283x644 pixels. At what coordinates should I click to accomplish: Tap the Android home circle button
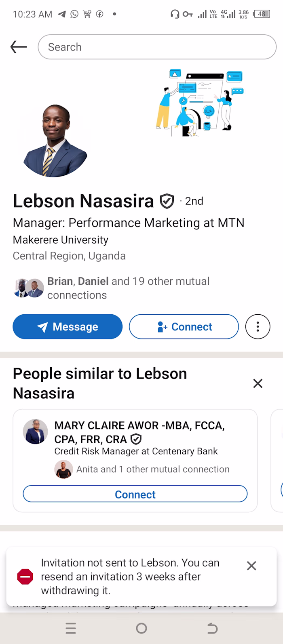pyautogui.click(x=141, y=628)
